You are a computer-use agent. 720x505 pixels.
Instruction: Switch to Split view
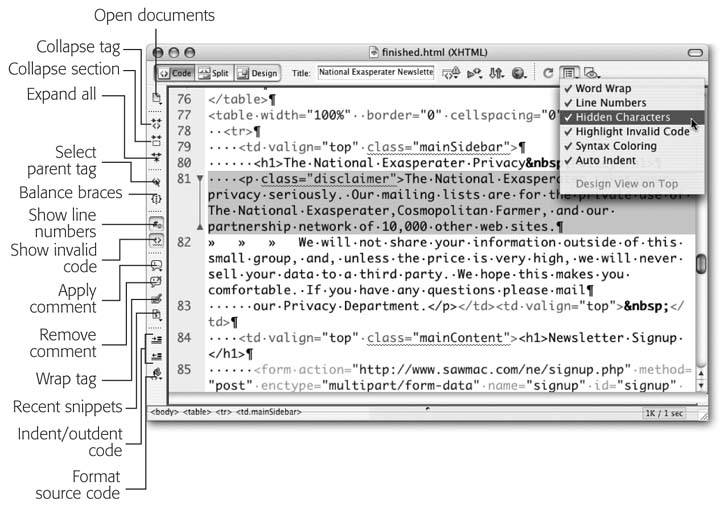pyautogui.click(x=214, y=73)
